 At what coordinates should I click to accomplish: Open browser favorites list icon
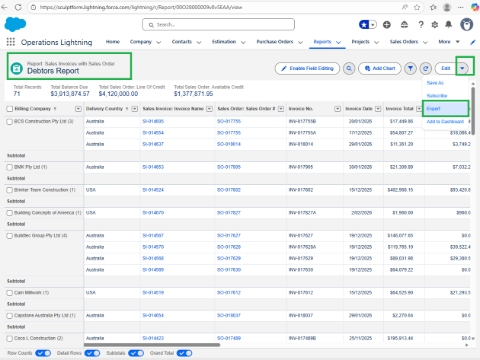(433, 7)
